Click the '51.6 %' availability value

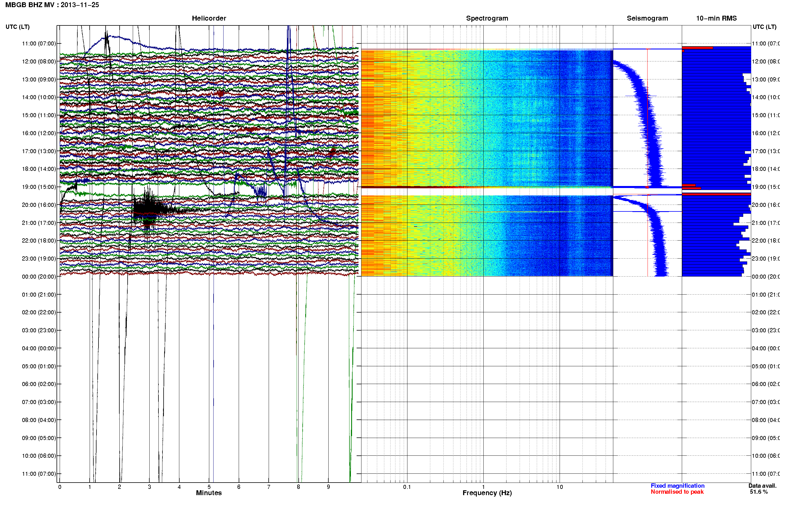tap(759, 492)
